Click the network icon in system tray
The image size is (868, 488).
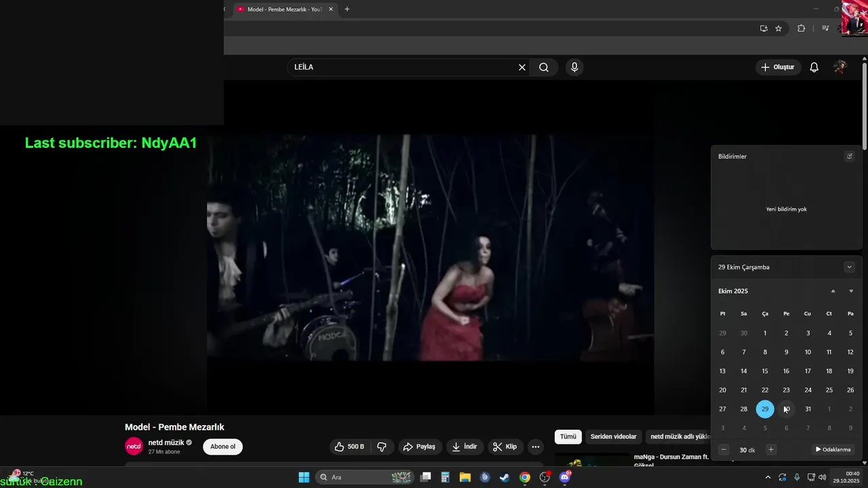click(x=811, y=477)
